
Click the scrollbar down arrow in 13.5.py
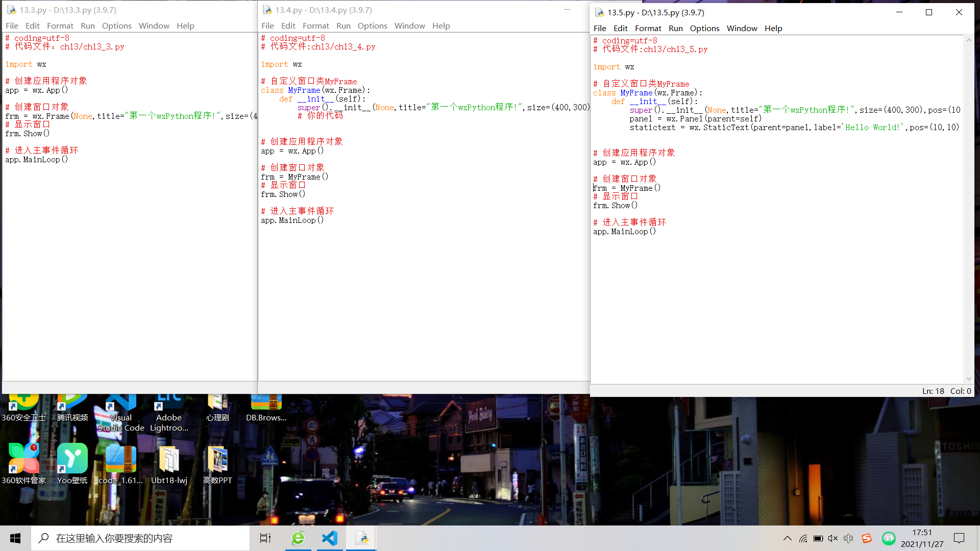[968, 379]
